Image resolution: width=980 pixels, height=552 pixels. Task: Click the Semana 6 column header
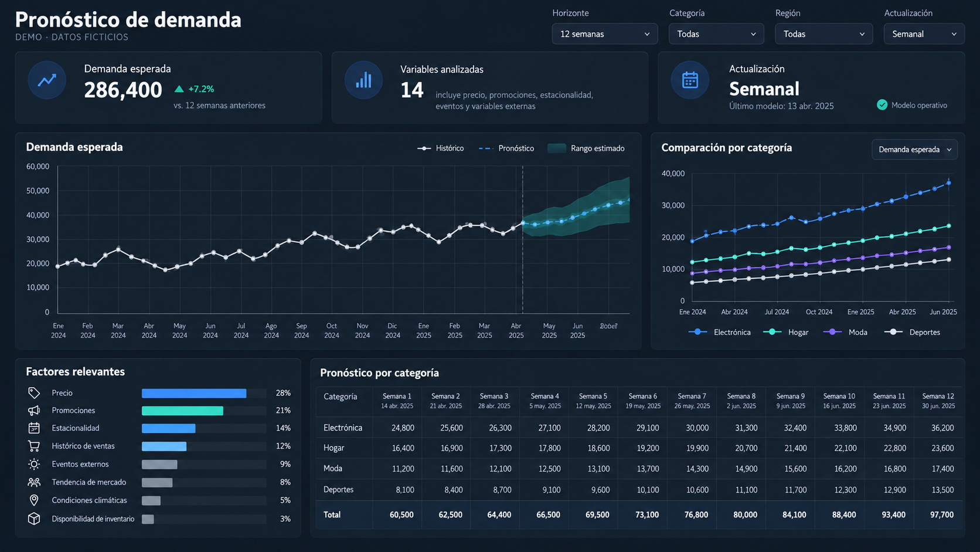643,401
